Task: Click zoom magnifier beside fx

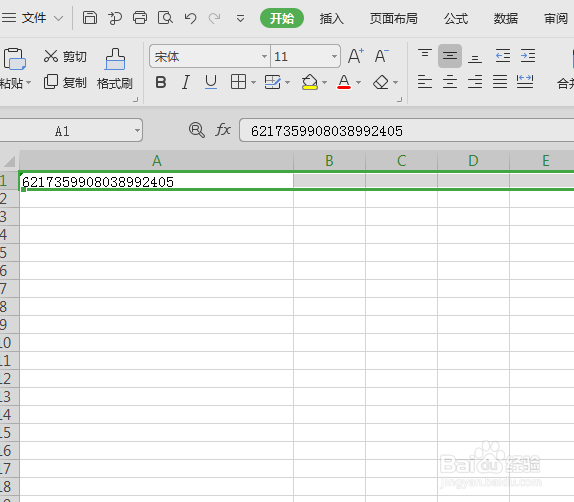Action: [197, 130]
